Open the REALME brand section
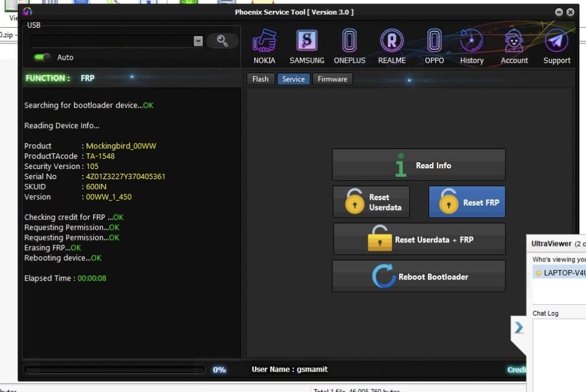The width and height of the screenshot is (586, 392). [x=391, y=42]
